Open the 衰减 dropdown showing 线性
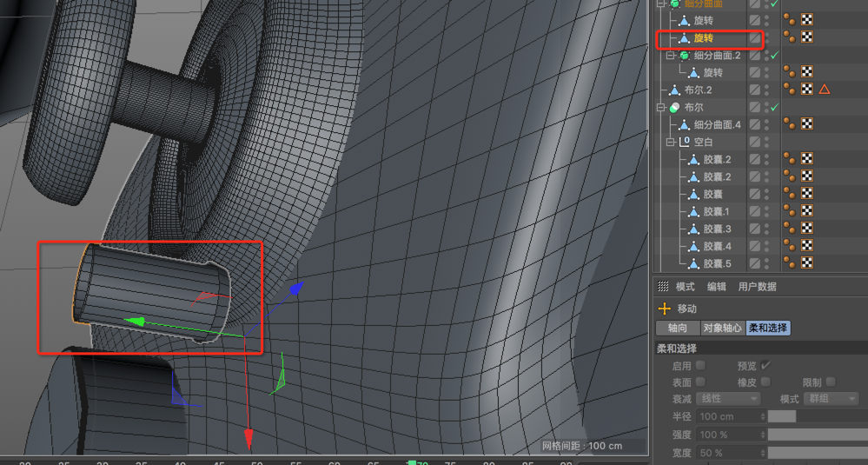 click(729, 399)
